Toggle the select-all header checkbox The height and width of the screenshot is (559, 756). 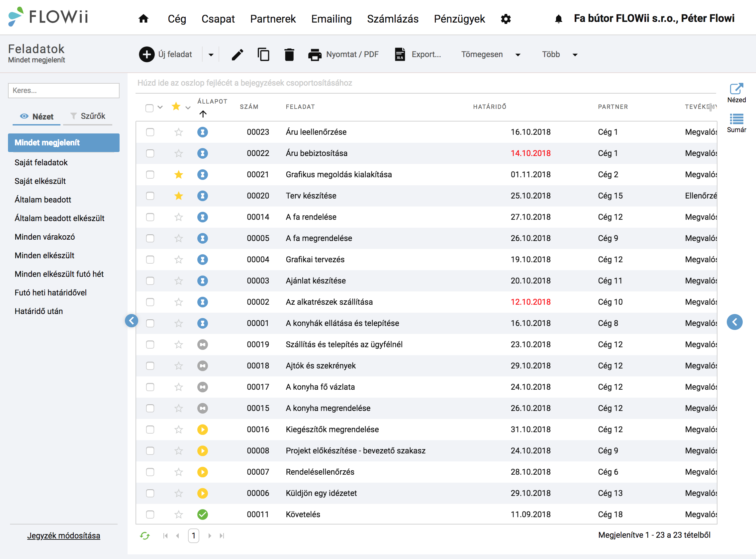149,108
